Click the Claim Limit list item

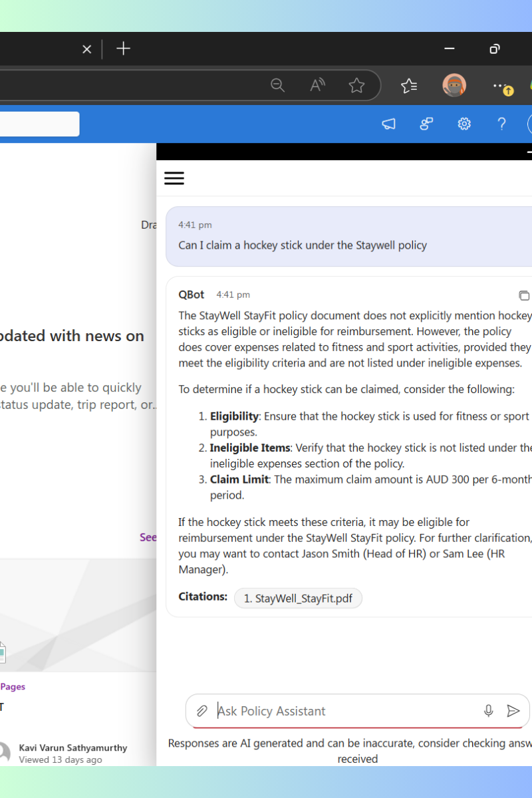371,487
